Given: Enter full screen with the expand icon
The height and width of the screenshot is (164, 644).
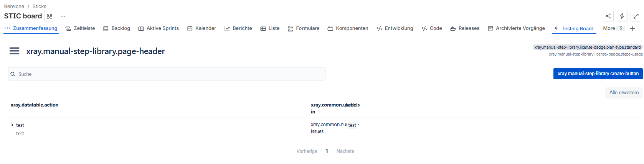Looking at the screenshot, I should pos(636,16).
